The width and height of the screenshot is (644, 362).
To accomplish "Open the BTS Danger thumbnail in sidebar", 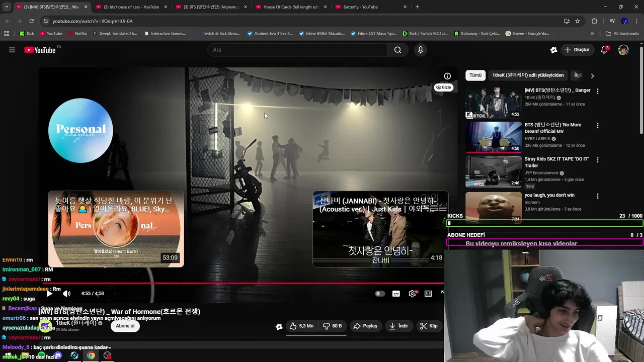I will tap(493, 103).
